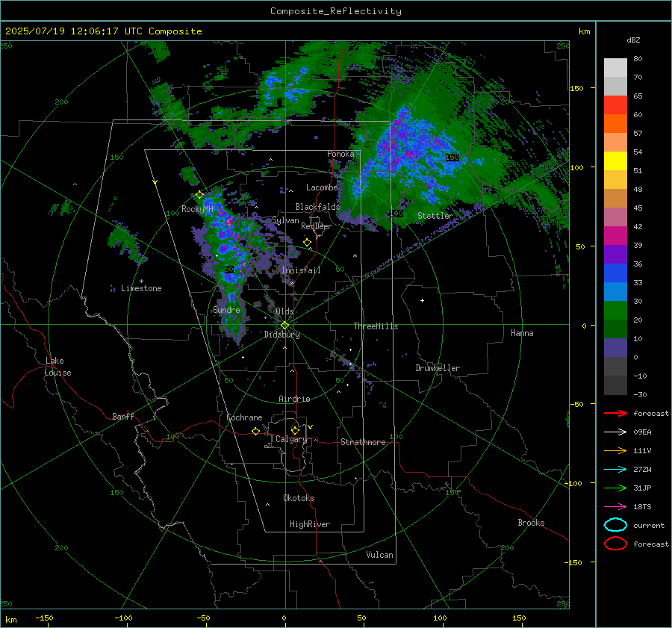Click the Cochrane label

(x=244, y=417)
